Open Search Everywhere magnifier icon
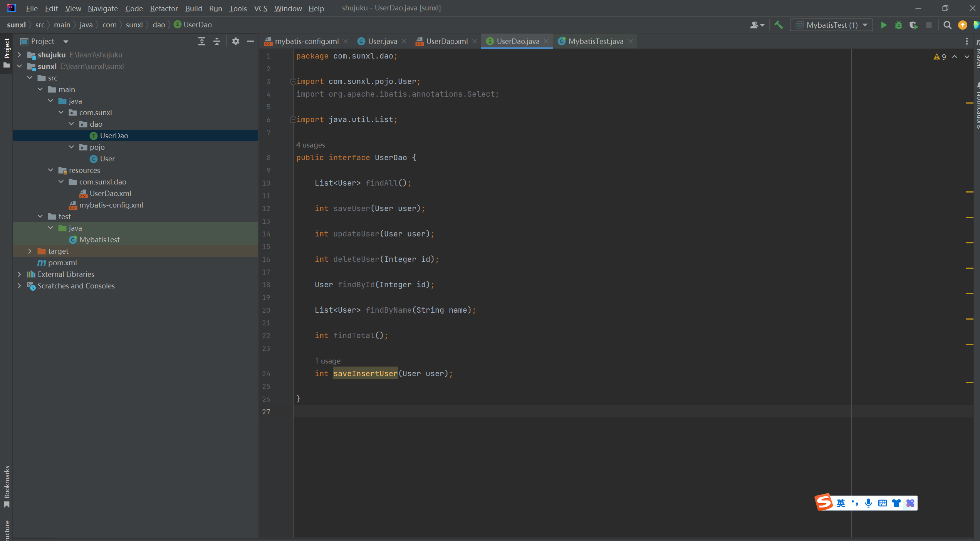The height and width of the screenshot is (541, 980). (x=947, y=25)
